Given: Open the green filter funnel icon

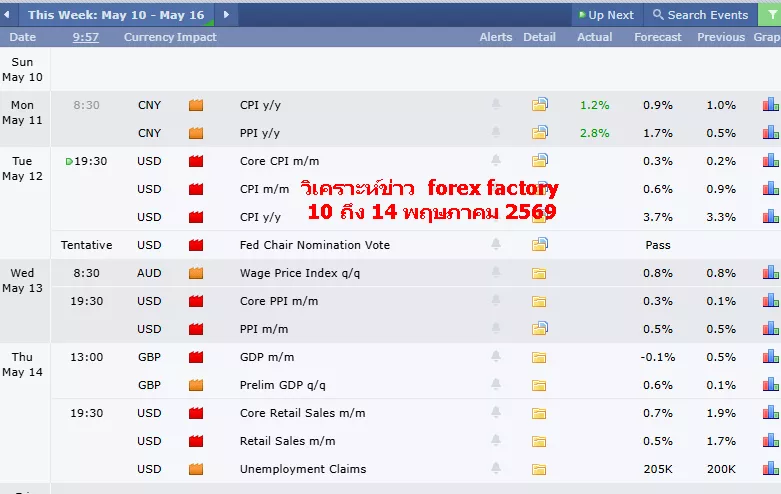Looking at the screenshot, I should click(x=770, y=15).
